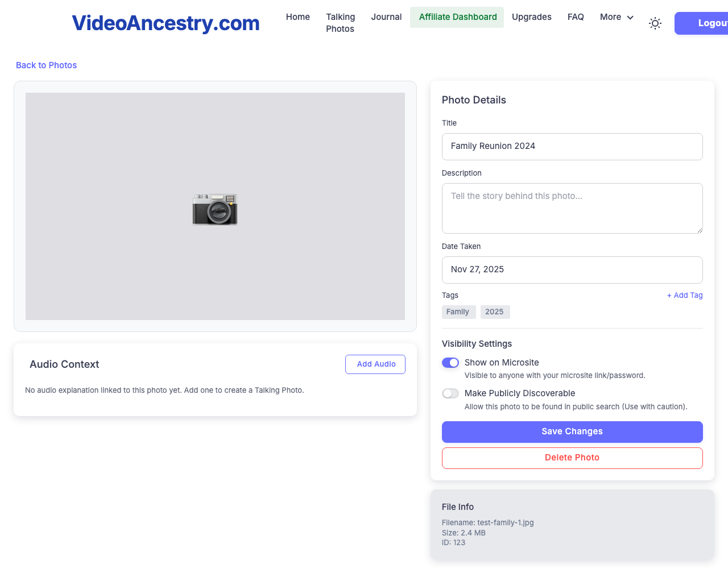Enable Make Publicly Discoverable switch
Viewport: 728px width, 573px height.
[450, 393]
